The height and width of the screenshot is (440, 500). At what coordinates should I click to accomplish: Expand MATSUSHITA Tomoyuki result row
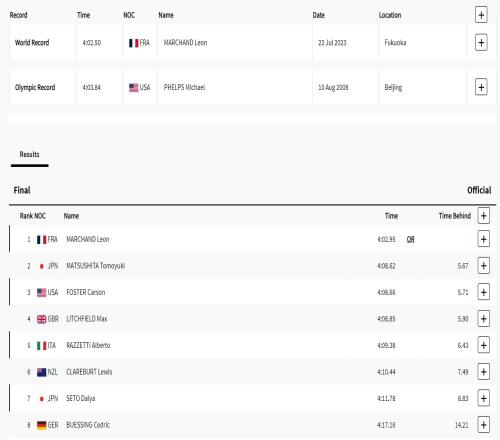click(483, 266)
